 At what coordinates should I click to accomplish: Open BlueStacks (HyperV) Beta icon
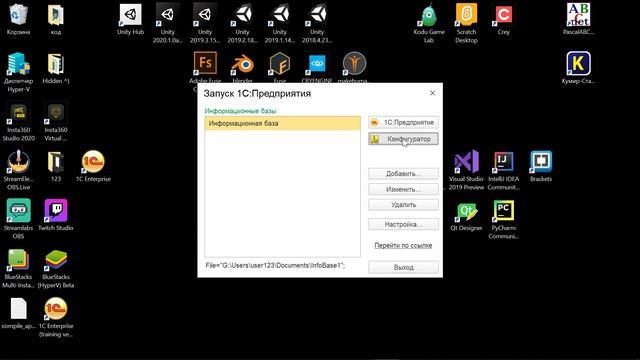tap(56, 269)
